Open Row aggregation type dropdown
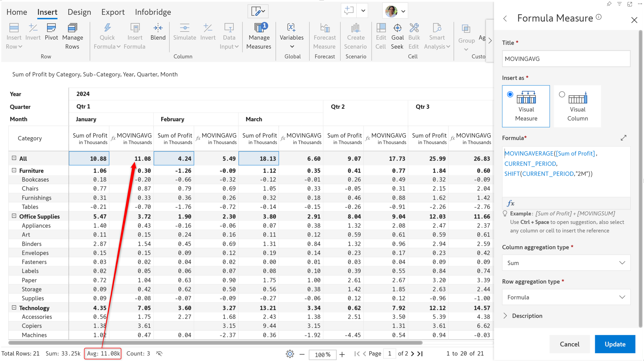Image resolution: width=644 pixels, height=361 pixels. [x=566, y=297]
